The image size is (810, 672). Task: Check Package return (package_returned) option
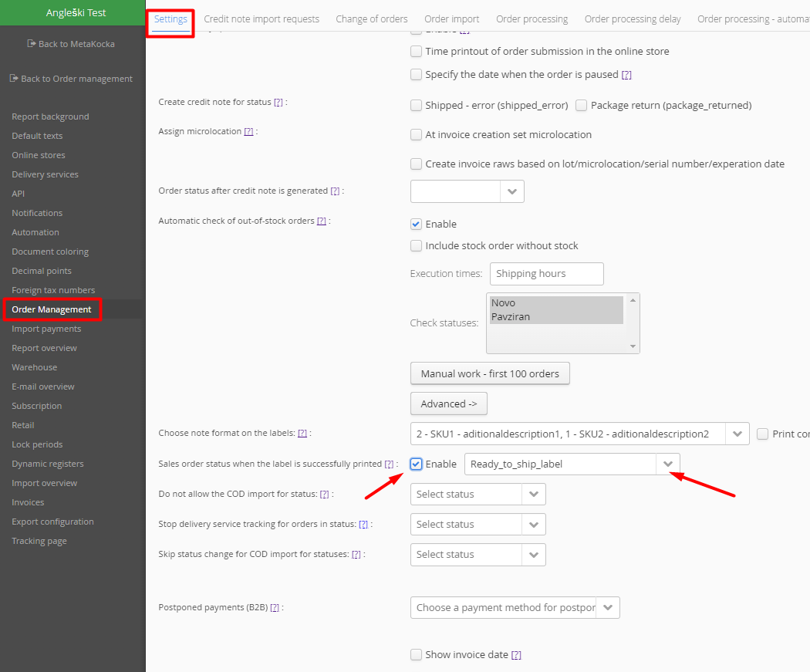pyautogui.click(x=581, y=106)
